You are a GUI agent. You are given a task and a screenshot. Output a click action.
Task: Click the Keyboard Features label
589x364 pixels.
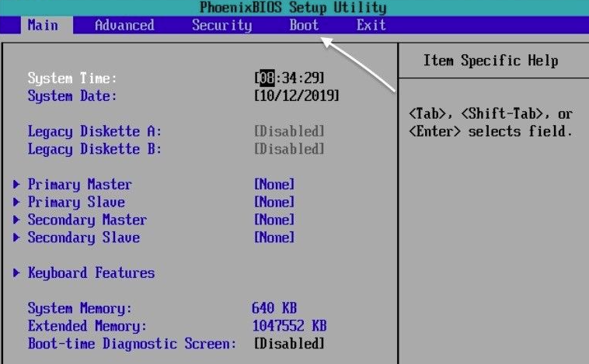click(91, 273)
